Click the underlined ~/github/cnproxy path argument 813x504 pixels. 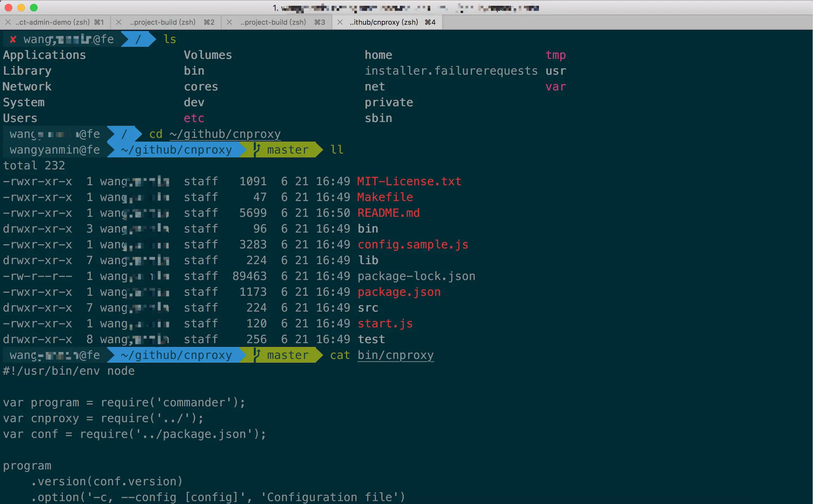point(225,134)
